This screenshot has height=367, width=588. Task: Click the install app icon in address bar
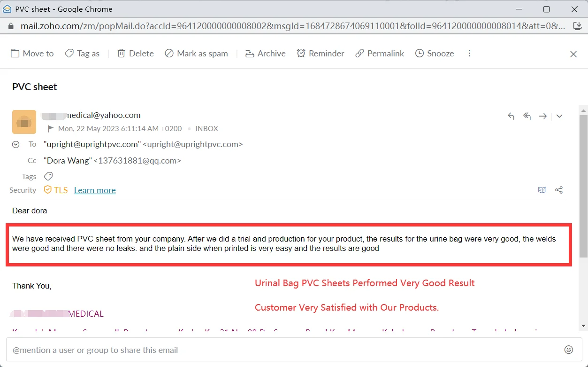click(x=578, y=26)
